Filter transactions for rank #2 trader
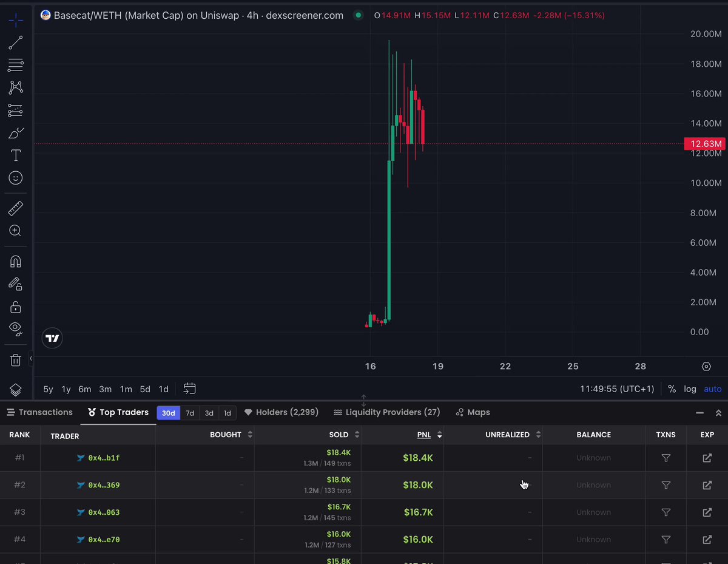 tap(666, 485)
